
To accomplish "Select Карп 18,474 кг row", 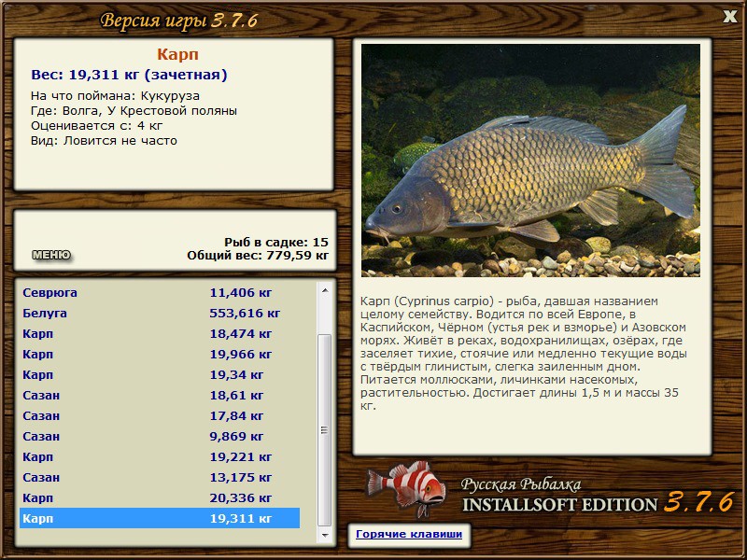I will pyautogui.click(x=160, y=333).
